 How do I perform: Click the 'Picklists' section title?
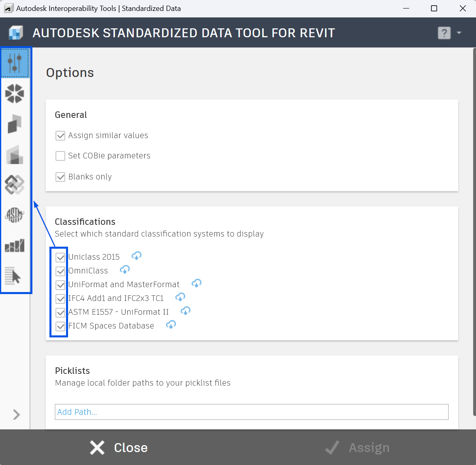click(72, 371)
